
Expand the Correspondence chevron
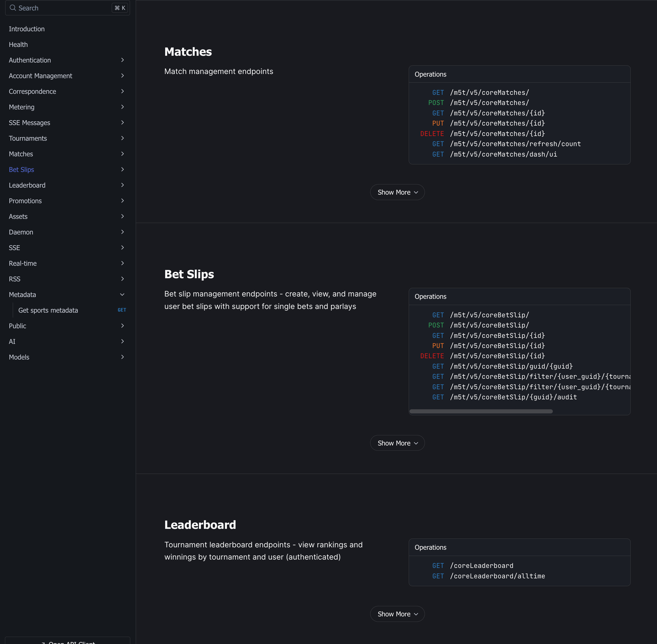pyautogui.click(x=122, y=91)
